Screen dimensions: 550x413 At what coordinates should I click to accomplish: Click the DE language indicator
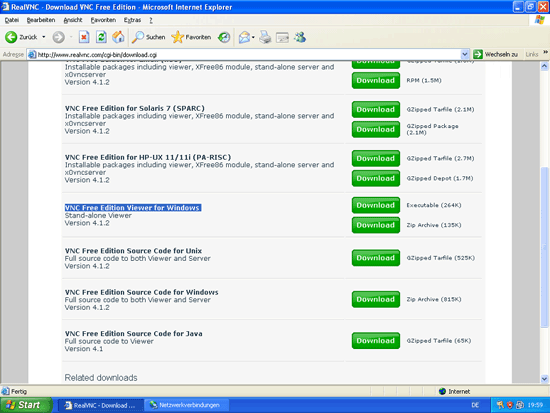pyautogui.click(x=475, y=405)
